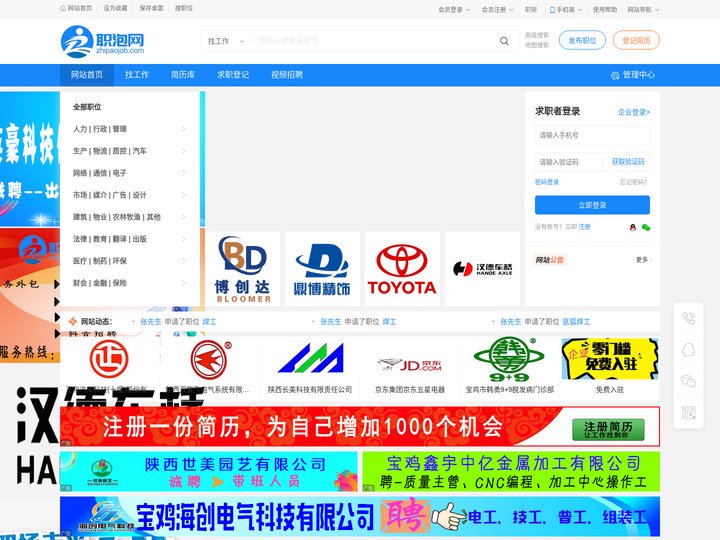
Task: Open the 陕西世美园艺有限公司 banner ad
Action: [209, 472]
